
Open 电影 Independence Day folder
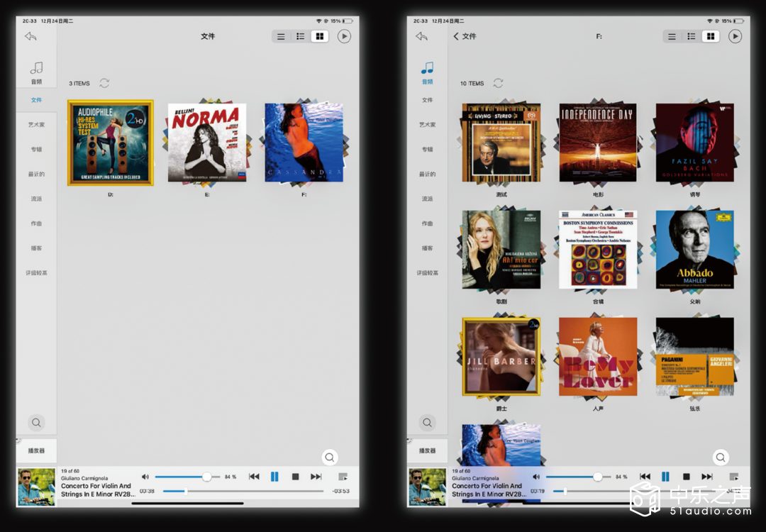(598, 143)
